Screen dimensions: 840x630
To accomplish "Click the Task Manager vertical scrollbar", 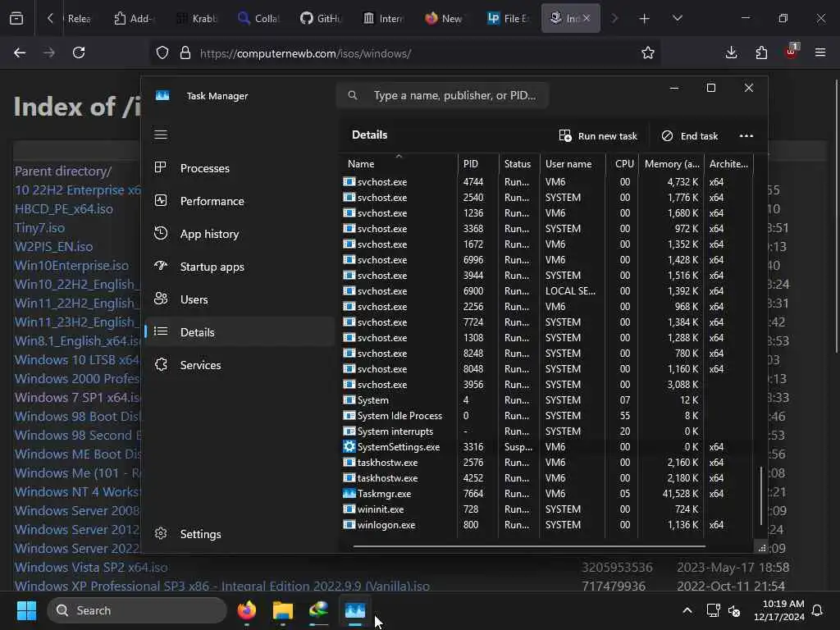I will click(761, 495).
